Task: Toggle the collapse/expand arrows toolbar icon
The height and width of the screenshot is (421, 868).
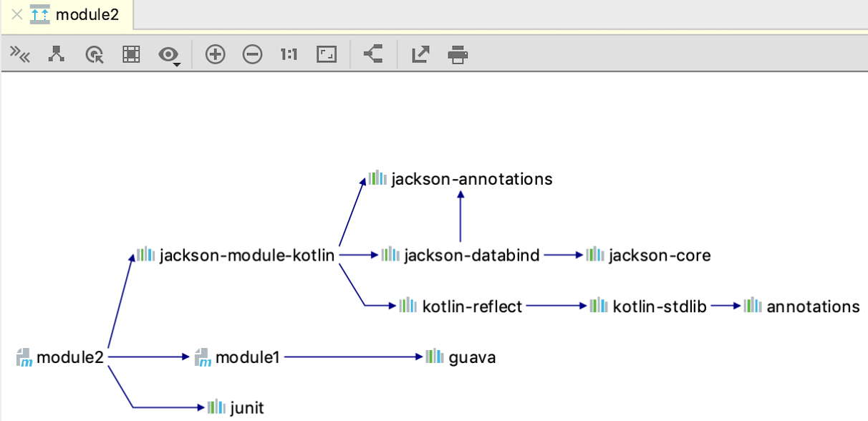Action: tap(20, 54)
